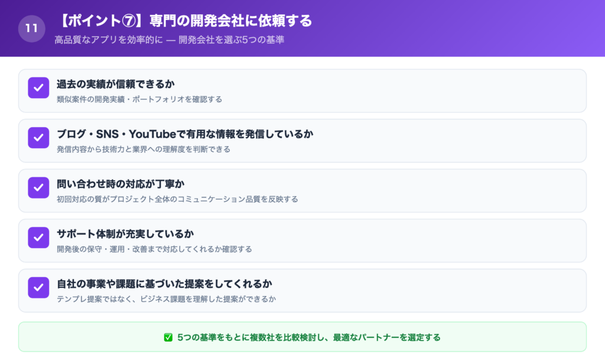Toggle the checkbox for ブログ・SNS・YouTube criterion
This screenshot has height=364, width=605.
[38, 138]
